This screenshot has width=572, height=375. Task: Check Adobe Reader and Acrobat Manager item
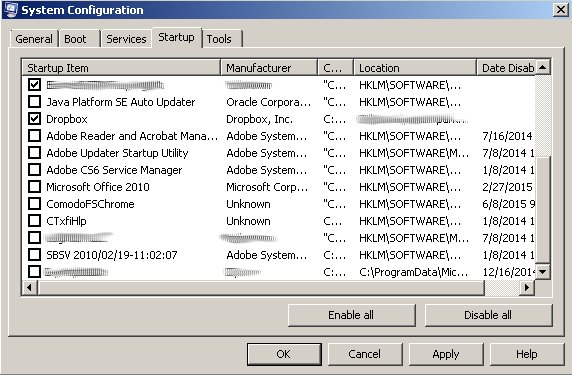tap(34, 136)
